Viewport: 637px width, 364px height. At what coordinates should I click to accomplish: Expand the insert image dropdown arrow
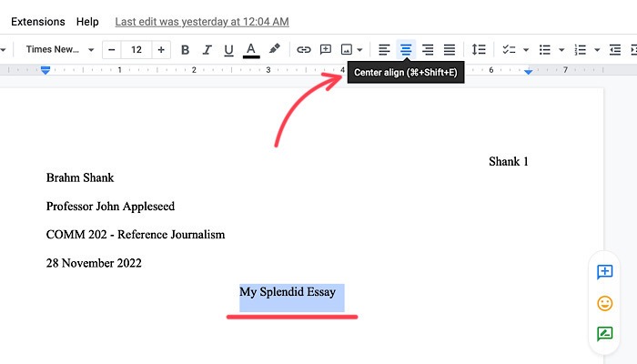359,50
